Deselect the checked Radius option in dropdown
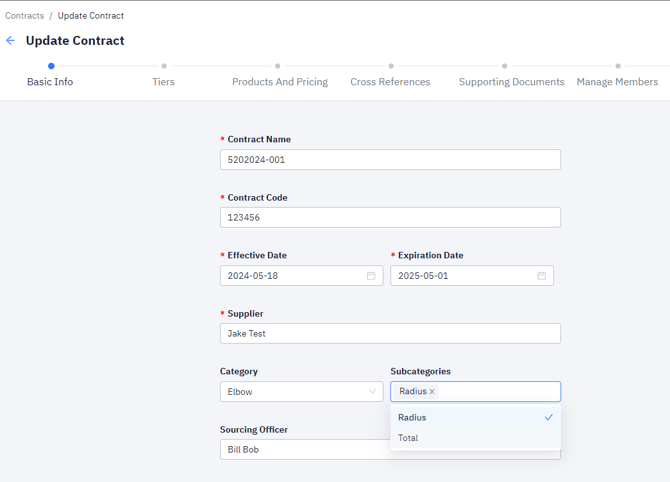Viewport: 670px width, 482px height. click(475, 417)
